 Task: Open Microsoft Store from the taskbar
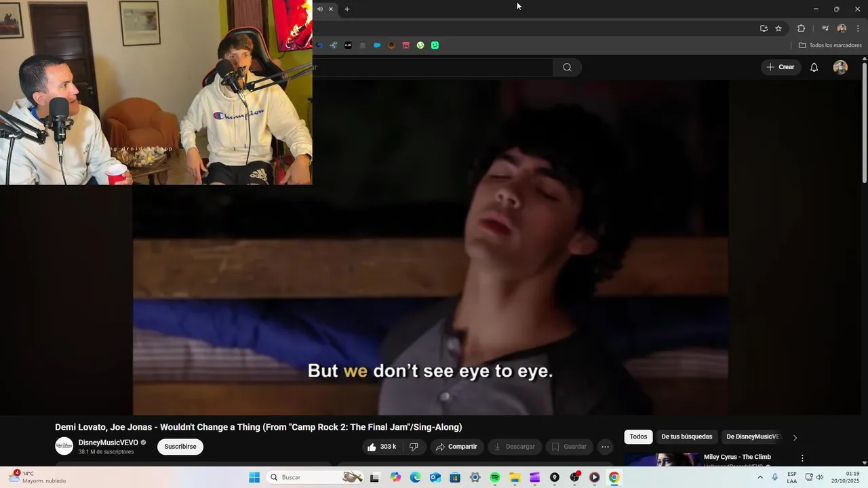pos(455,477)
